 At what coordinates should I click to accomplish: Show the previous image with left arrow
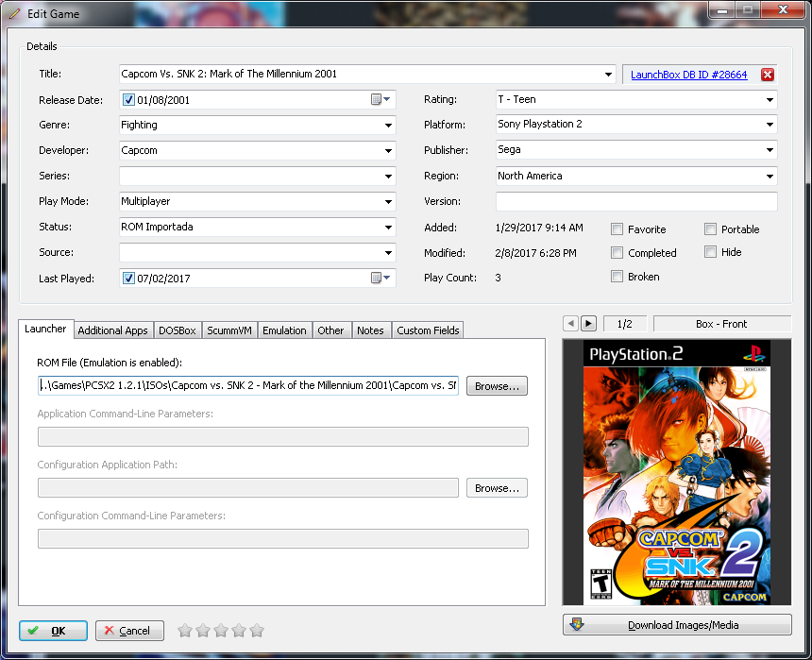[570, 324]
